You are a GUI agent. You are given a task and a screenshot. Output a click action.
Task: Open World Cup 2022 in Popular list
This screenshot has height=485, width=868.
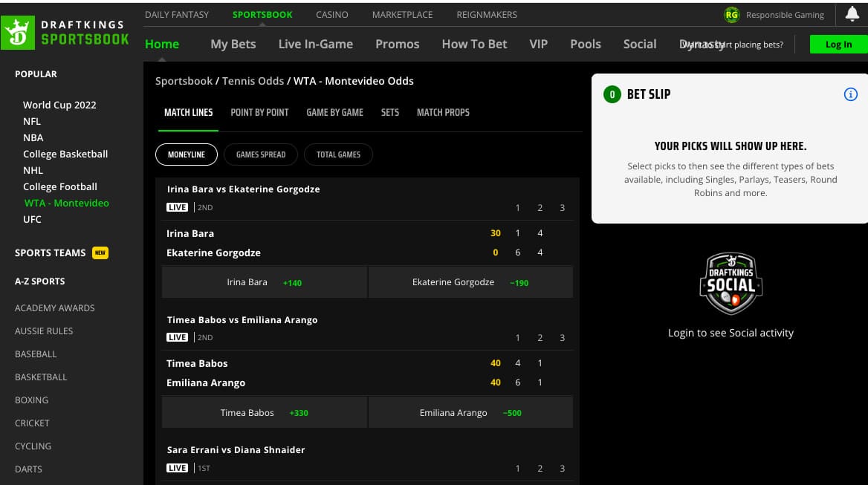(x=59, y=105)
